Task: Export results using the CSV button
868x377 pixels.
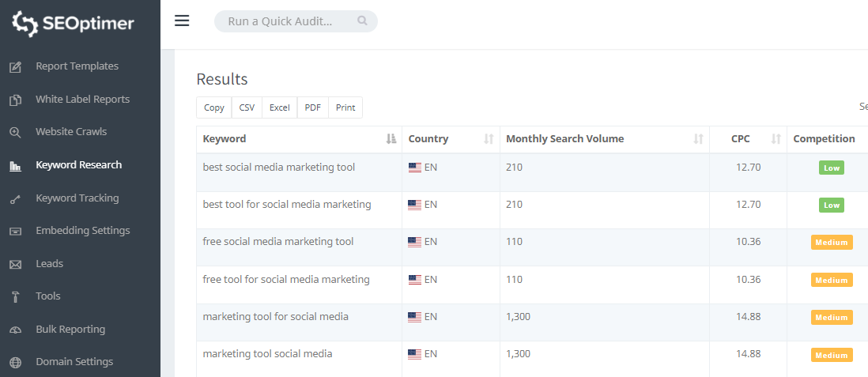Action: 247,107
